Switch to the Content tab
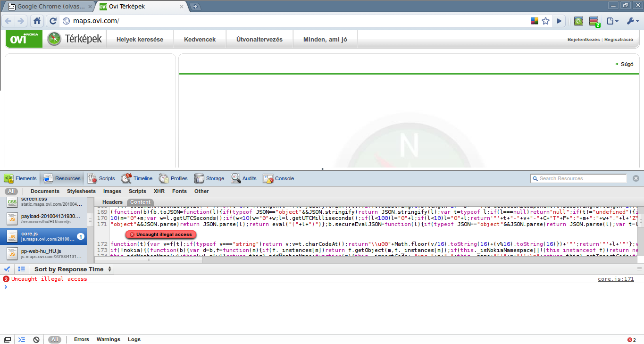The height and width of the screenshot is (344, 644). (140, 202)
